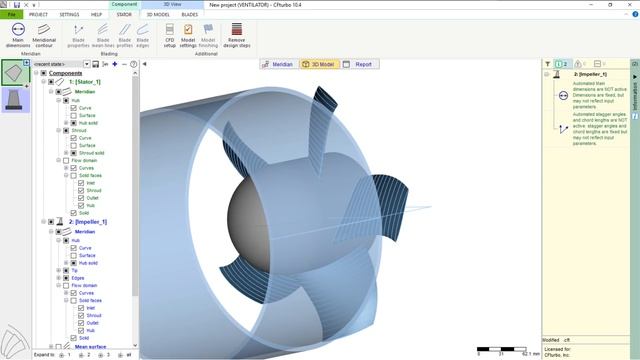Collapse Impeller_1 tree node

(x=43, y=222)
